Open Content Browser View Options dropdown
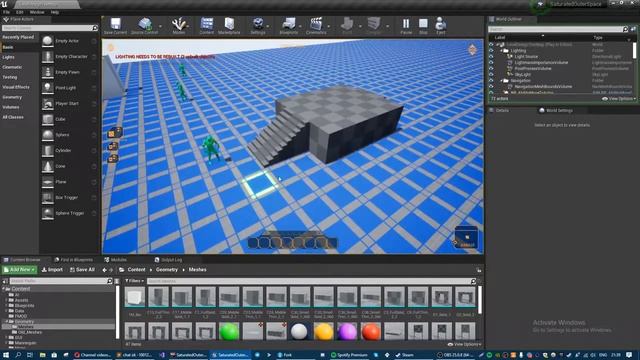The height and width of the screenshot is (360, 640). coord(464,344)
